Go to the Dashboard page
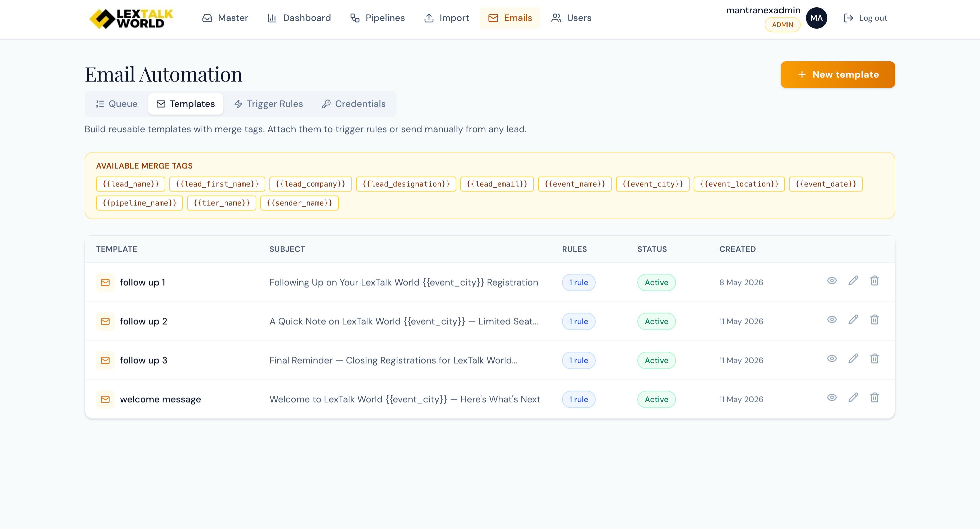The width and height of the screenshot is (980, 529). tap(299, 18)
